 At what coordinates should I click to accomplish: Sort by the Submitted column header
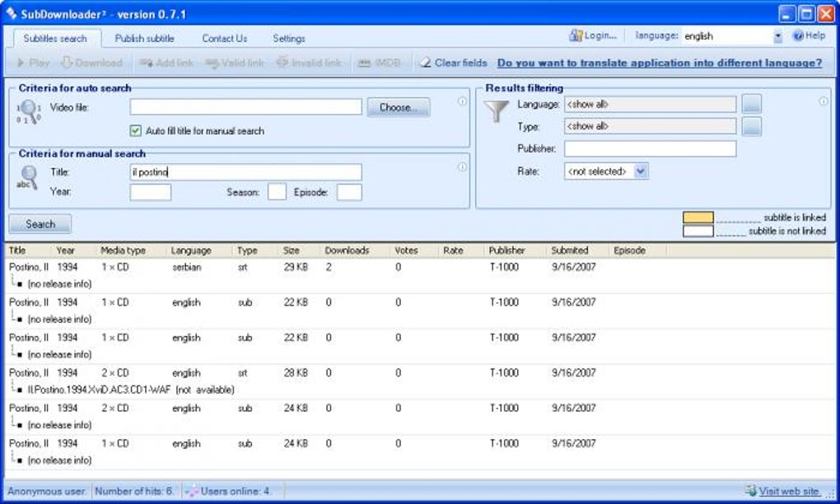pos(579,250)
